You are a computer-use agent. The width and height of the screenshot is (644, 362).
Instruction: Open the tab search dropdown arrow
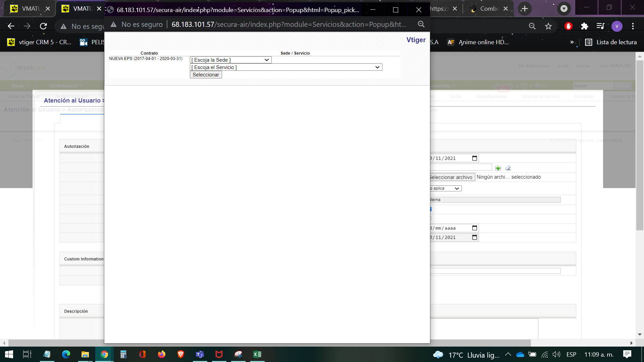[x=564, y=9]
